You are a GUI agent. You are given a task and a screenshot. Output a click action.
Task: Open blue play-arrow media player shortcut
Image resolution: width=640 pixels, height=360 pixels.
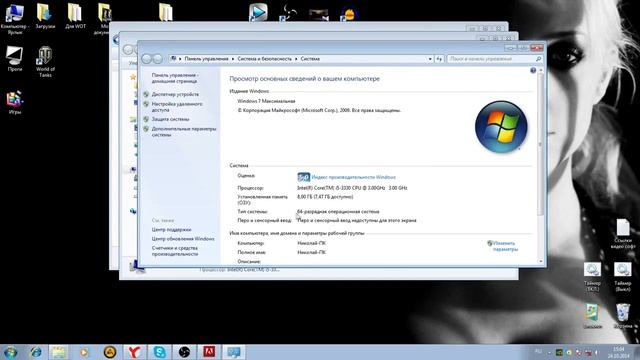pos(258,12)
